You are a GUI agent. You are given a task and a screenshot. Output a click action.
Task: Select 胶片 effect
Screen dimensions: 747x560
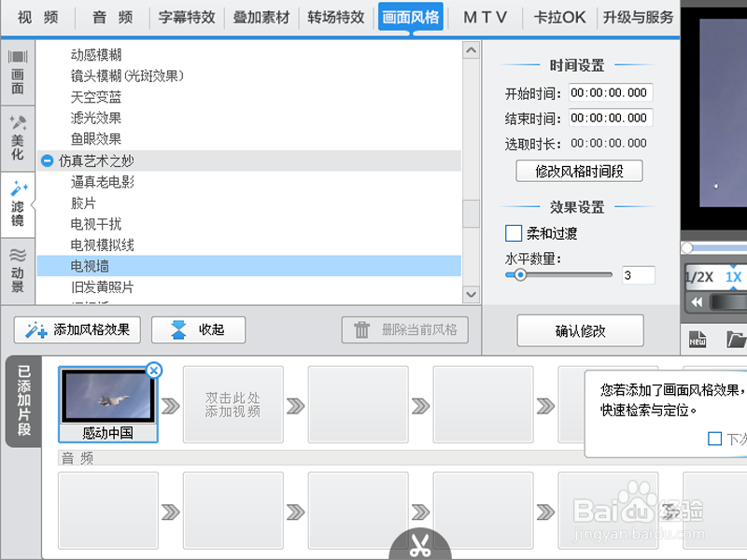[83, 203]
